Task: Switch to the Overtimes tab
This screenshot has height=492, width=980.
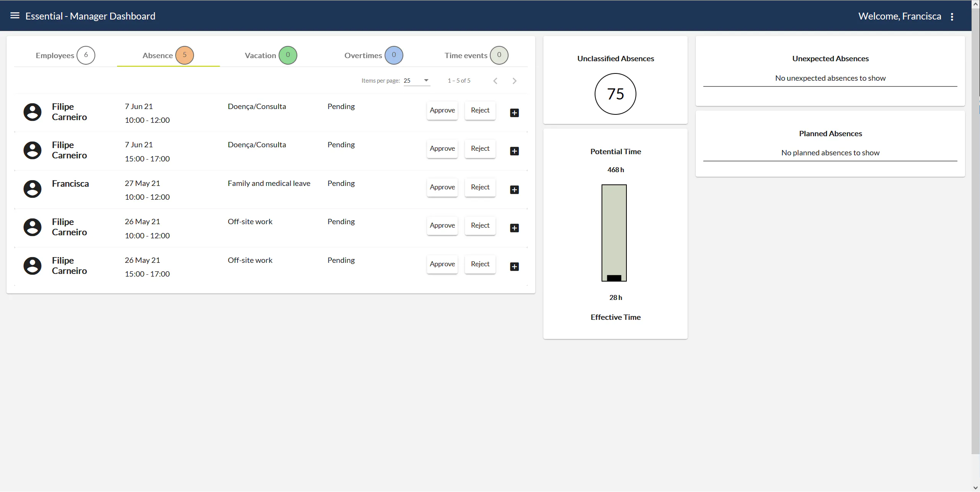Action: pos(373,55)
